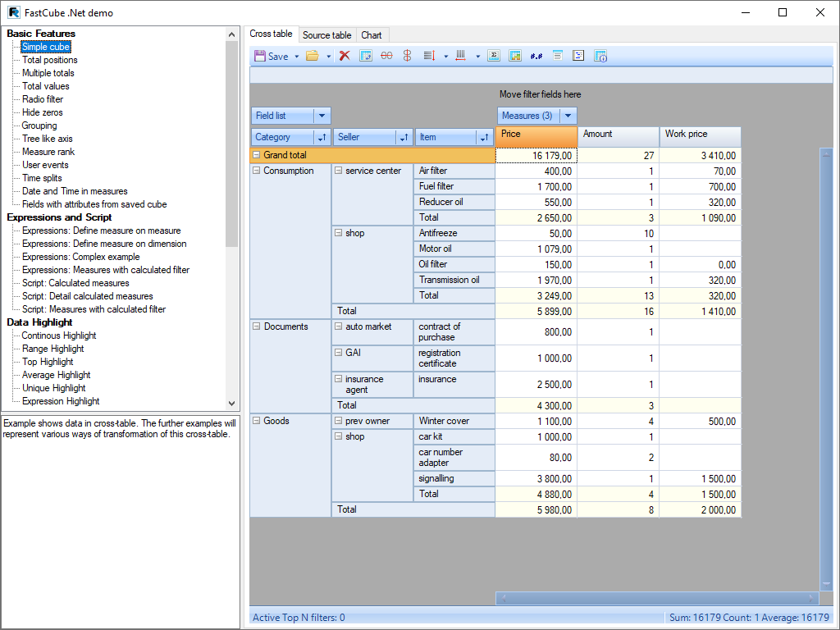Switch to the Source table tab
Viewport: 840px width, 630px height.
pos(326,34)
